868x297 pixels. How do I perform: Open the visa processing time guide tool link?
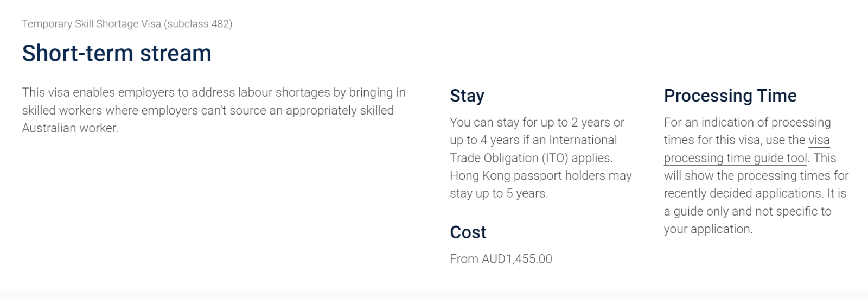click(735, 158)
